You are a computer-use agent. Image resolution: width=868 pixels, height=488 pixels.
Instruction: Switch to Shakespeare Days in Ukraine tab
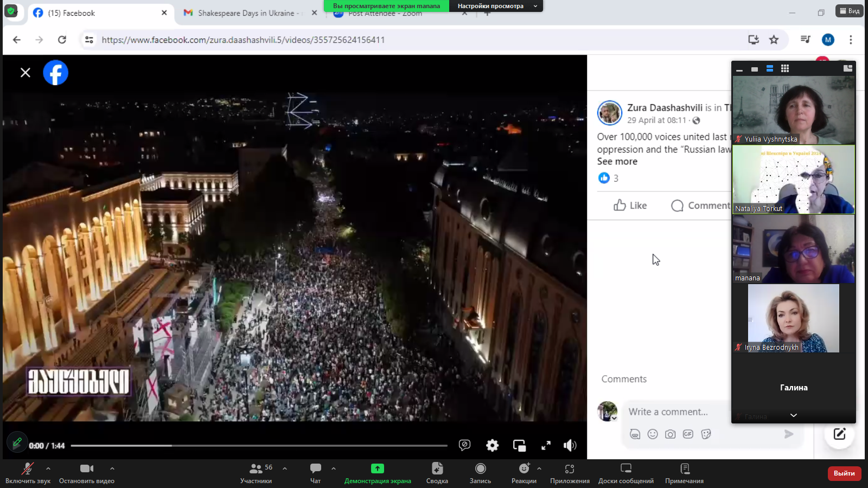click(246, 13)
